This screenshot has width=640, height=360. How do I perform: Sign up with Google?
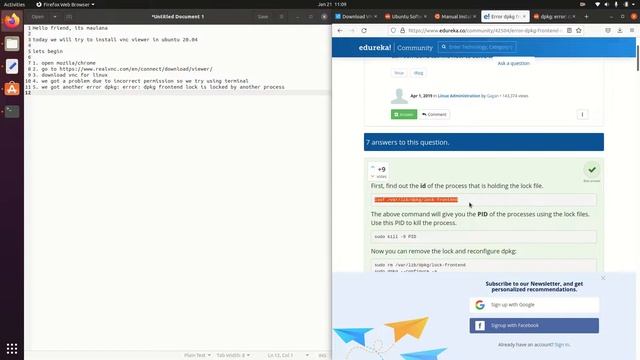pyautogui.click(x=534, y=305)
